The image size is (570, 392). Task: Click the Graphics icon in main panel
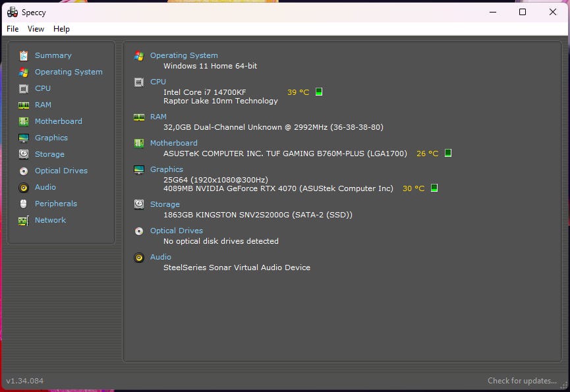coord(139,170)
